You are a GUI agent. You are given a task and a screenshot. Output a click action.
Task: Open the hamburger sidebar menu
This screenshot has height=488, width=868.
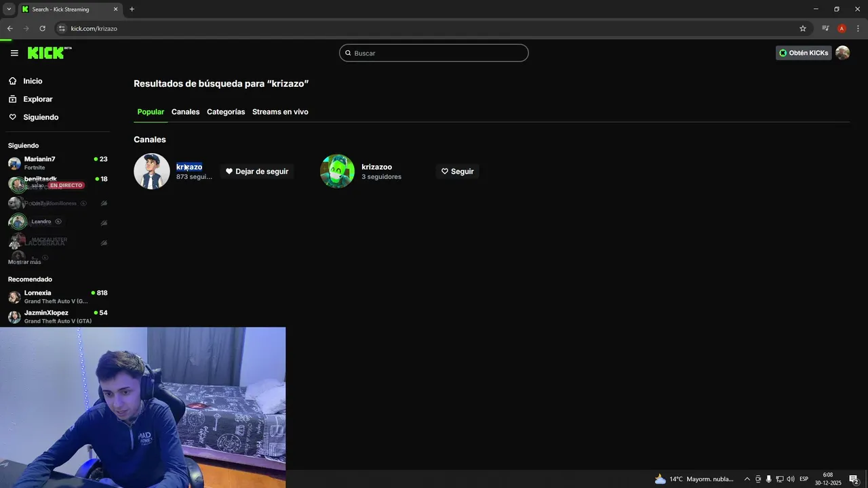click(14, 53)
